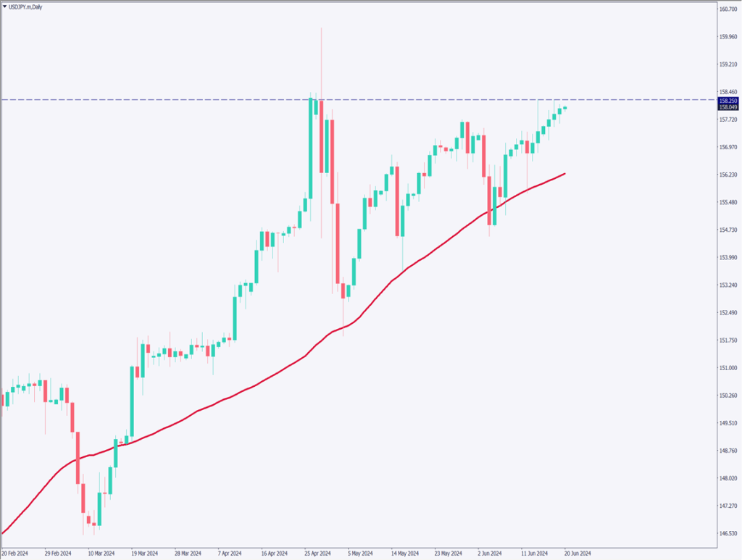Click the 146.530 label on price axis
742x560 pixels.
(x=728, y=533)
